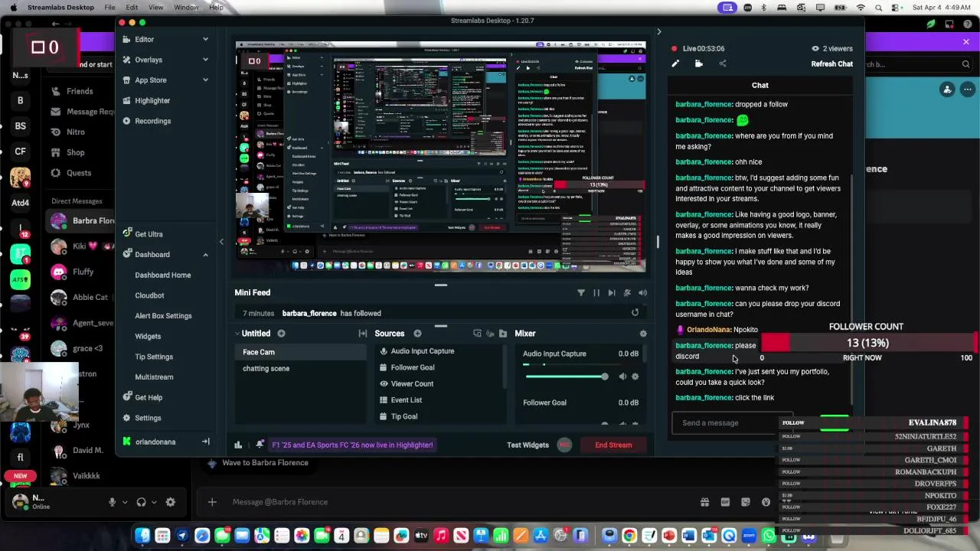Toggle the REC recording button
The width and height of the screenshot is (980, 551).
(564, 445)
